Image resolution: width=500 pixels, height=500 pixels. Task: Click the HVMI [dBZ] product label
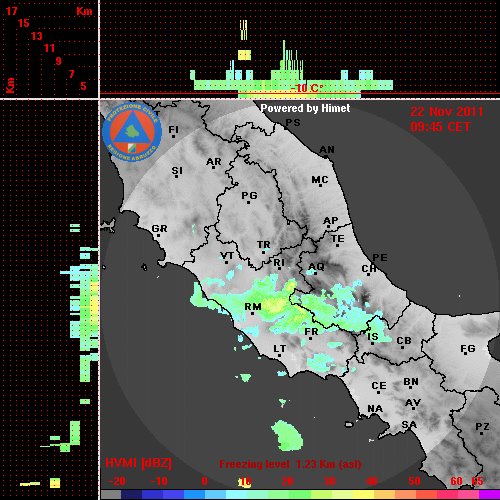[138, 463]
